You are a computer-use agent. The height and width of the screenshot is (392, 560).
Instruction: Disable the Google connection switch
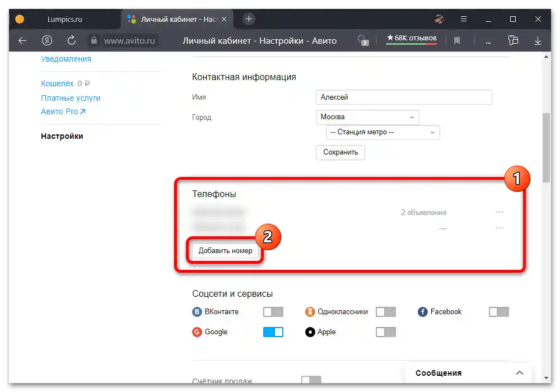[273, 332]
